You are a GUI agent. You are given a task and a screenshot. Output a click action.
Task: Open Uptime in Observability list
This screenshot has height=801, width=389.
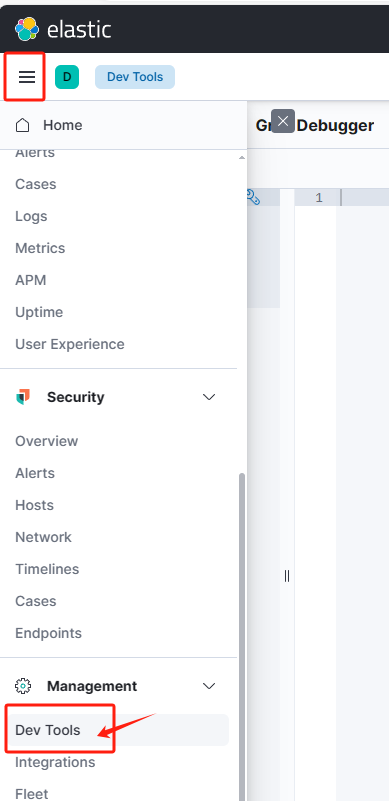(39, 312)
